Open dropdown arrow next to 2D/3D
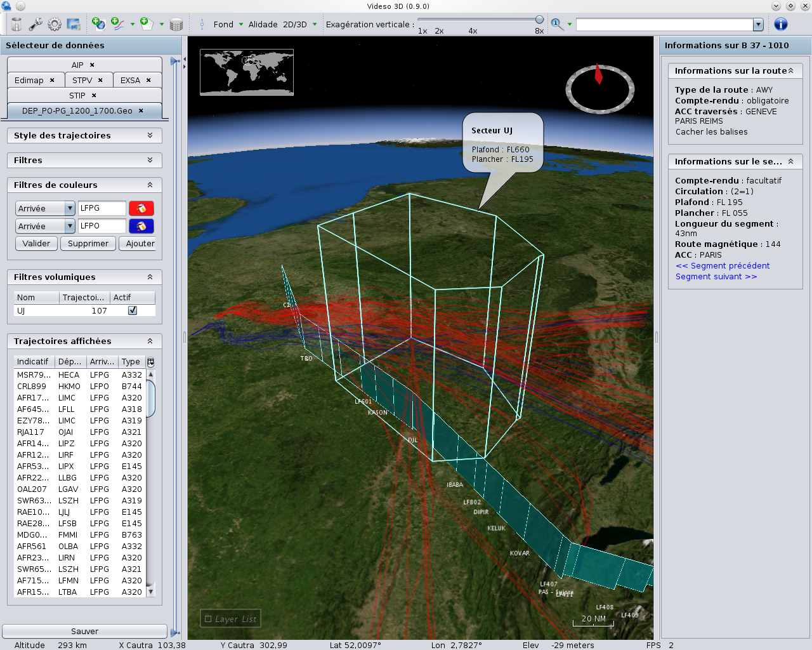The height and width of the screenshot is (650, 812). (315, 24)
